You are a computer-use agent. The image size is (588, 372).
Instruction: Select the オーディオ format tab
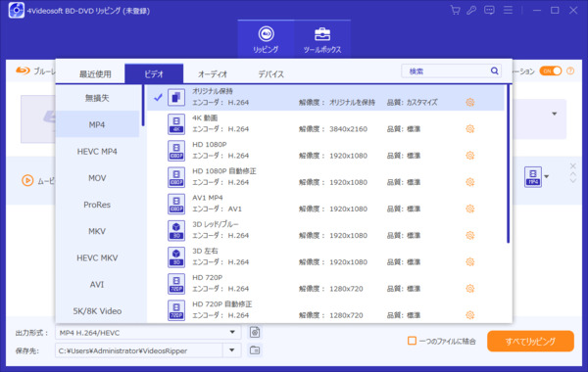213,73
